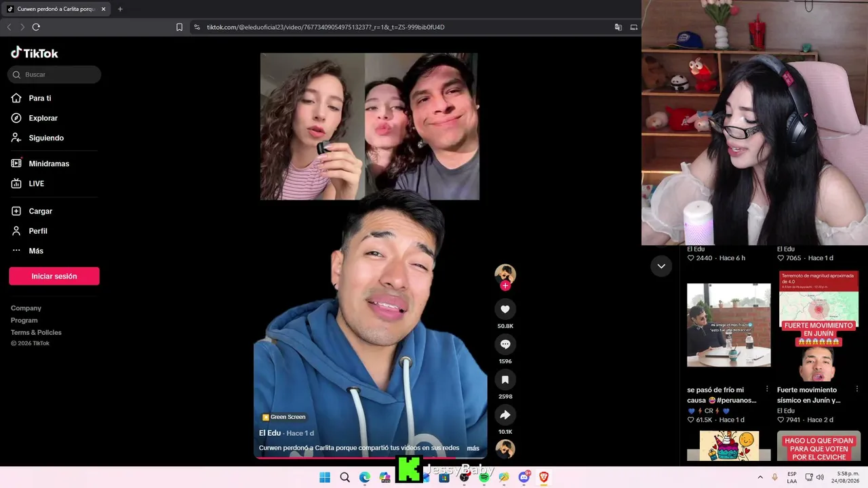Screen dimensions: 868x488
Task: Expand the video caption with más
Action: click(x=473, y=448)
